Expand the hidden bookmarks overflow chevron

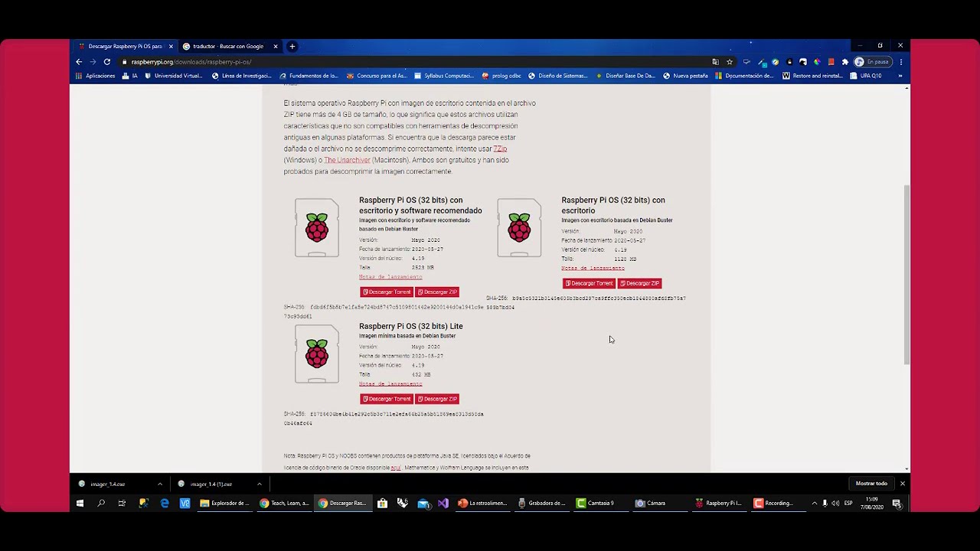tap(900, 76)
